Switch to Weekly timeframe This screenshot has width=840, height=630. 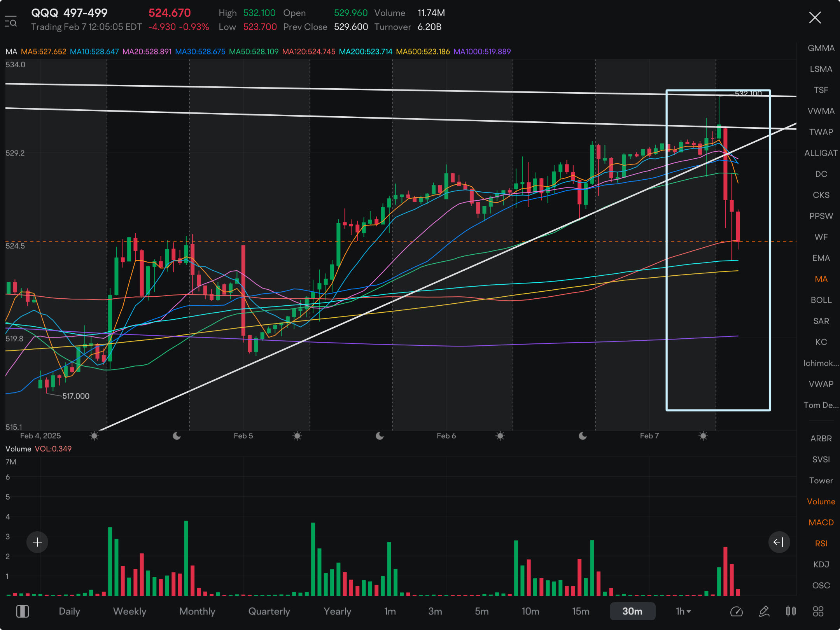(129, 611)
